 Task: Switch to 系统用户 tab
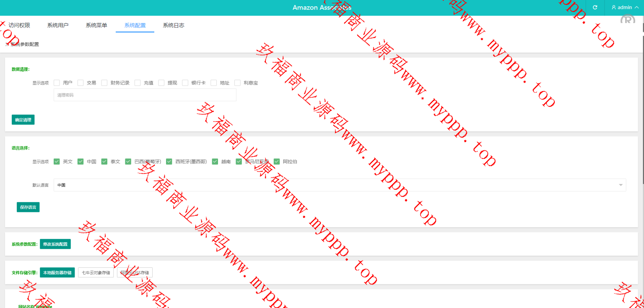pyautogui.click(x=58, y=25)
